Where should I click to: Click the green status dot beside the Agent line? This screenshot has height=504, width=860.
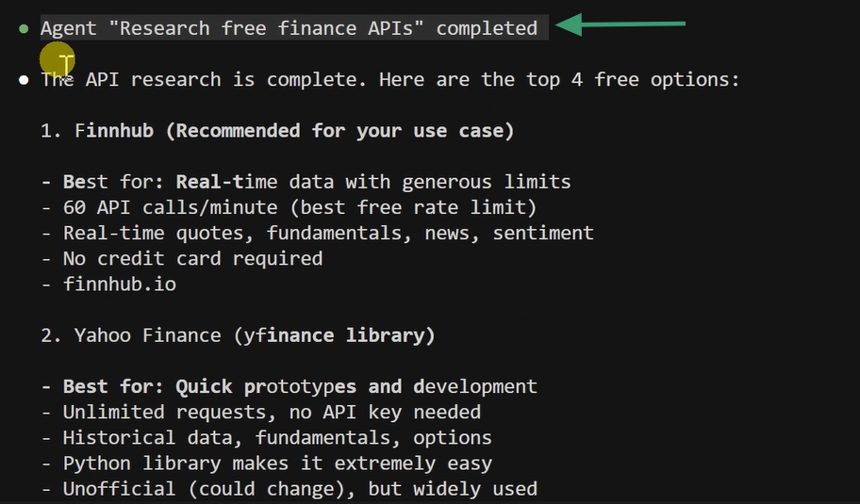(24, 28)
